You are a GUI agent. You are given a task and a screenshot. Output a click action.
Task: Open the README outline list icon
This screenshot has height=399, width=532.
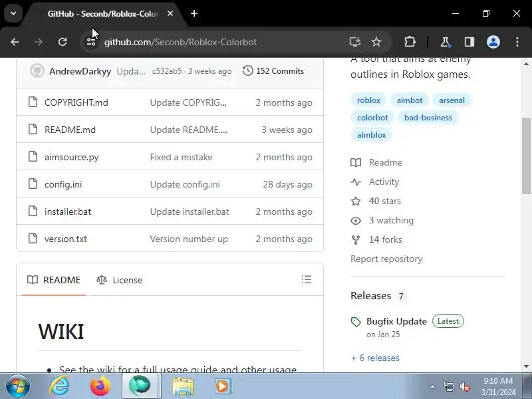[x=307, y=279]
